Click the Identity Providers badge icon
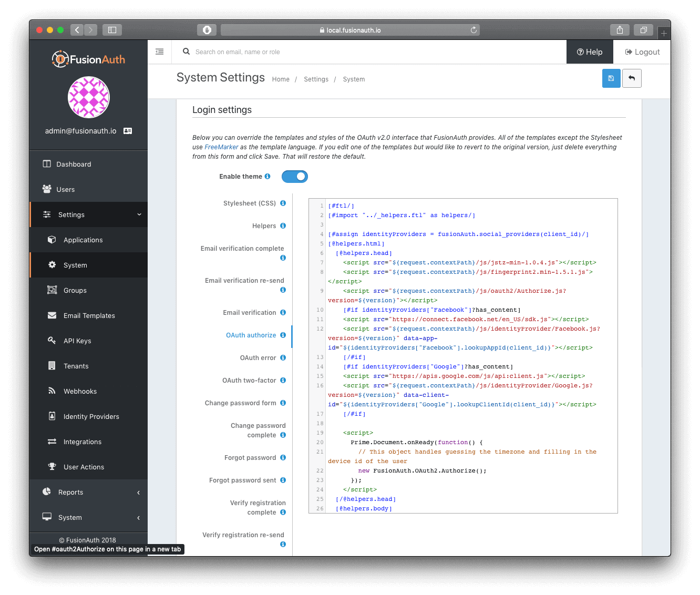The height and width of the screenshot is (595, 700). click(x=52, y=416)
